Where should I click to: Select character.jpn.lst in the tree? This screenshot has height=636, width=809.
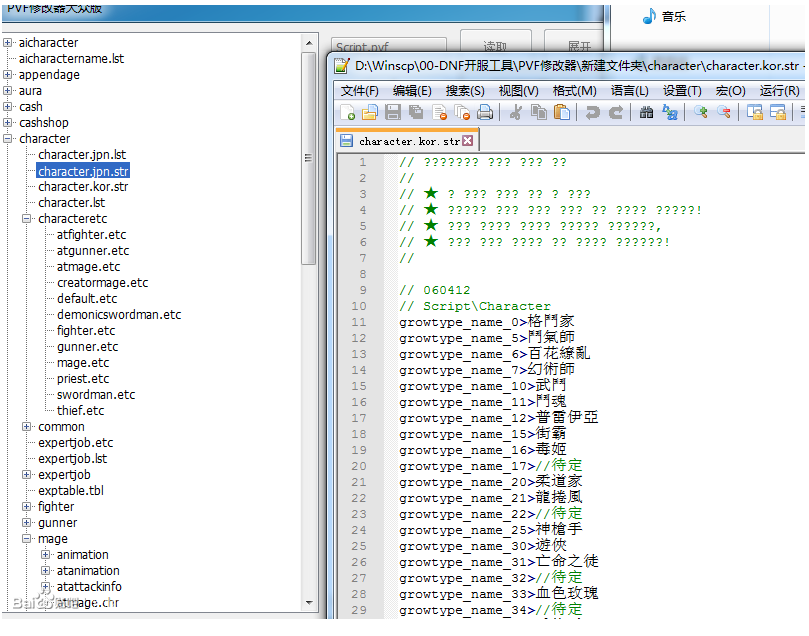pos(82,154)
